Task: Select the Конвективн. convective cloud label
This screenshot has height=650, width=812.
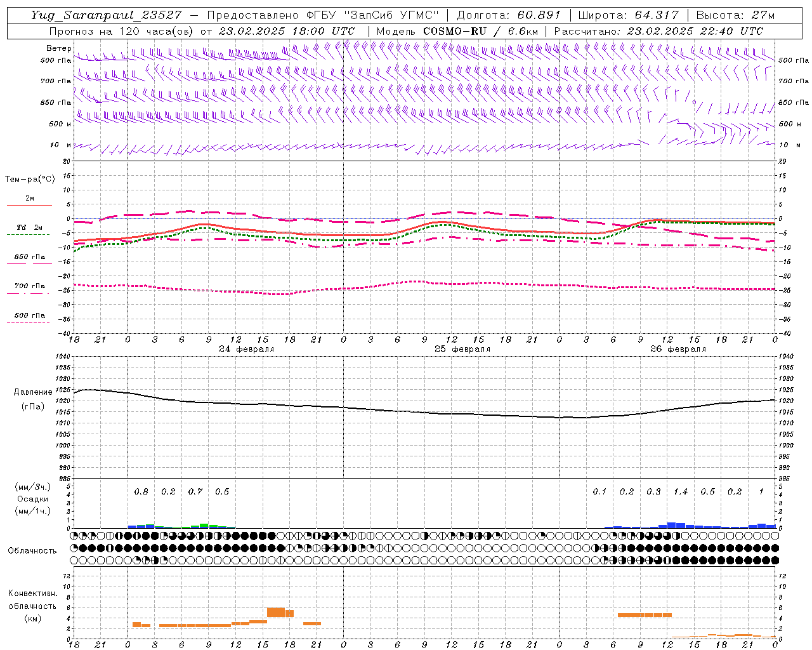Action: 32,594
